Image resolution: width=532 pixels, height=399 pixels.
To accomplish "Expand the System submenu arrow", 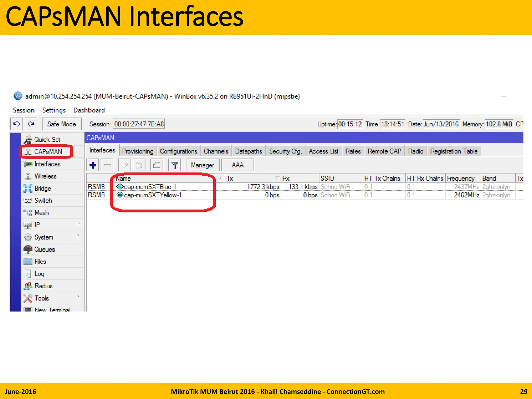I will [78, 236].
